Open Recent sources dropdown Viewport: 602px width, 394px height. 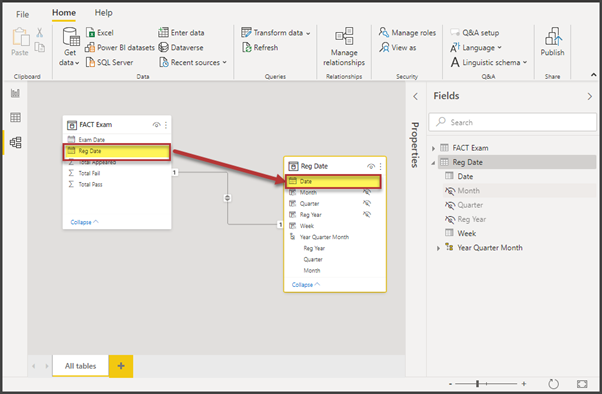[x=193, y=62]
